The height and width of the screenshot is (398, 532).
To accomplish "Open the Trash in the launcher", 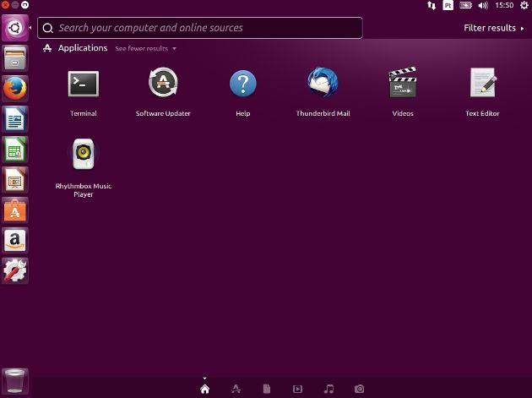I will pyautogui.click(x=15, y=381).
